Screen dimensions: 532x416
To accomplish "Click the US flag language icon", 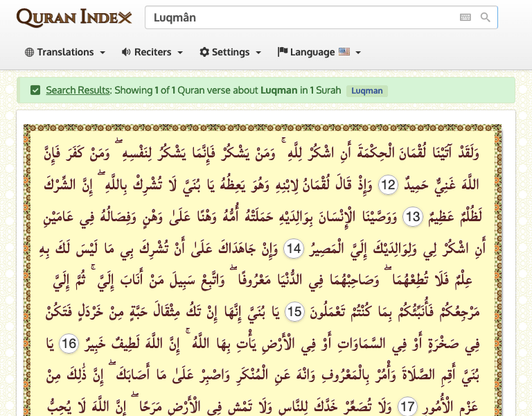I will (344, 52).
